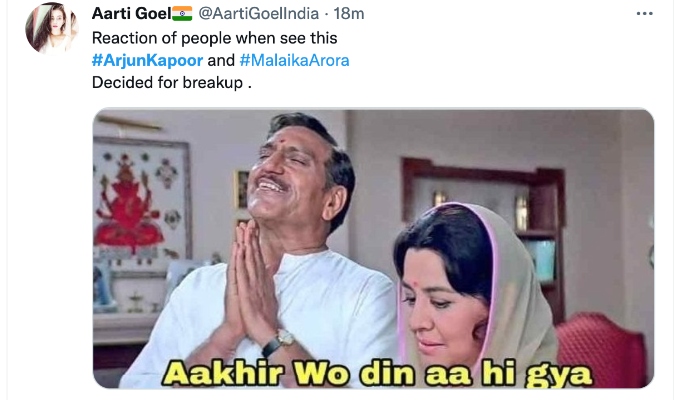Click the India flag emoji beside name

coord(182,13)
